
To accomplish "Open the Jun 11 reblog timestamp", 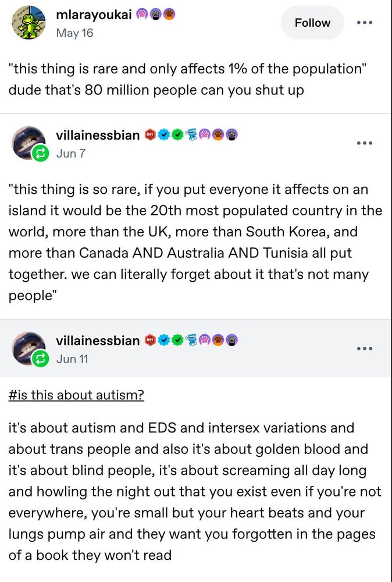I will [72, 359].
